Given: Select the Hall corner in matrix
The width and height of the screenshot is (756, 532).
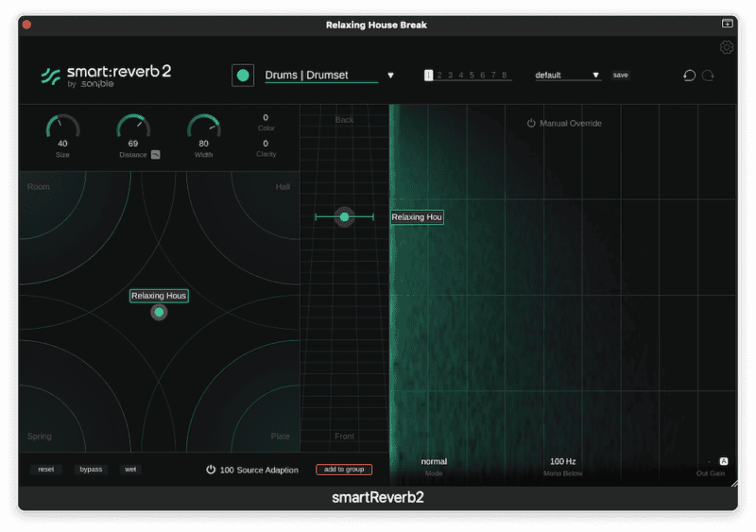Looking at the screenshot, I should tap(283, 187).
